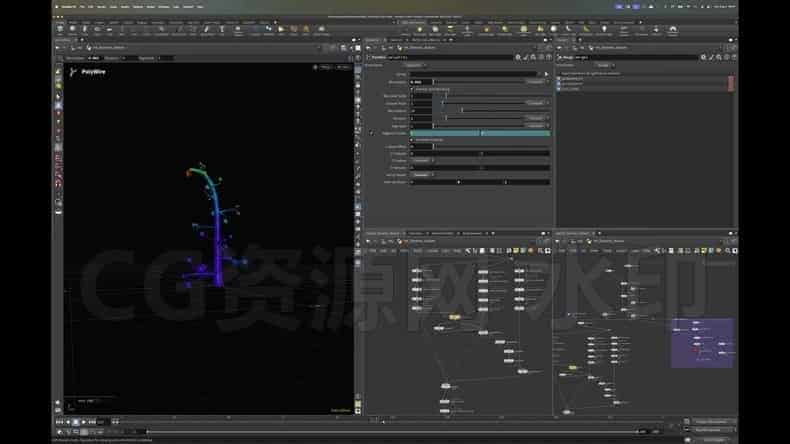Click the highlighted stop button in playbar
The width and height of the screenshot is (790, 444).
tap(76, 422)
